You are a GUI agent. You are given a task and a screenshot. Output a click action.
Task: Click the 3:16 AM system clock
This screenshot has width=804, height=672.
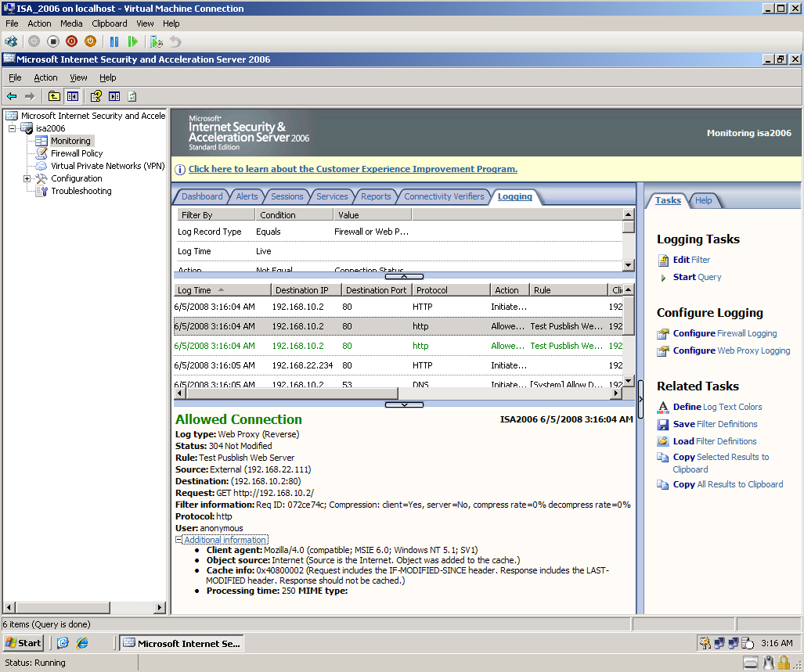point(777,643)
